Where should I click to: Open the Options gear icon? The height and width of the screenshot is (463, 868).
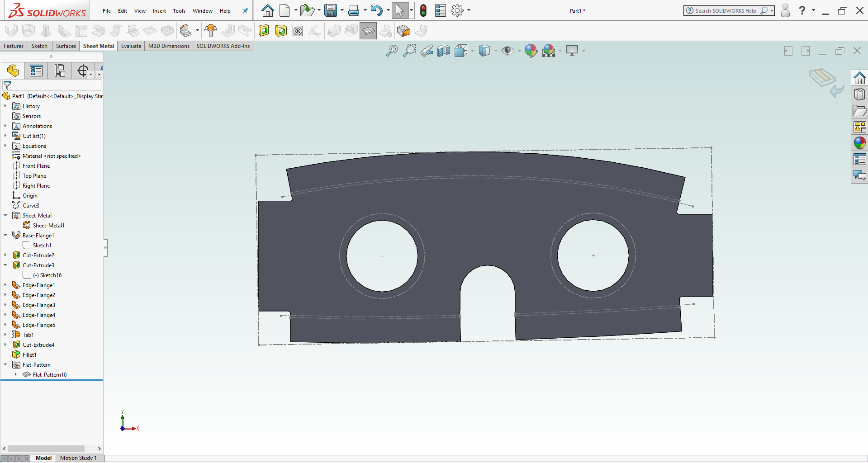457,10
